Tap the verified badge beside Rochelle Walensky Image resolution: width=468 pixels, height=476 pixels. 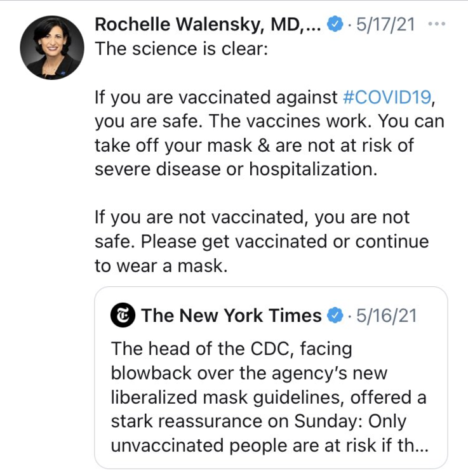tap(335, 25)
